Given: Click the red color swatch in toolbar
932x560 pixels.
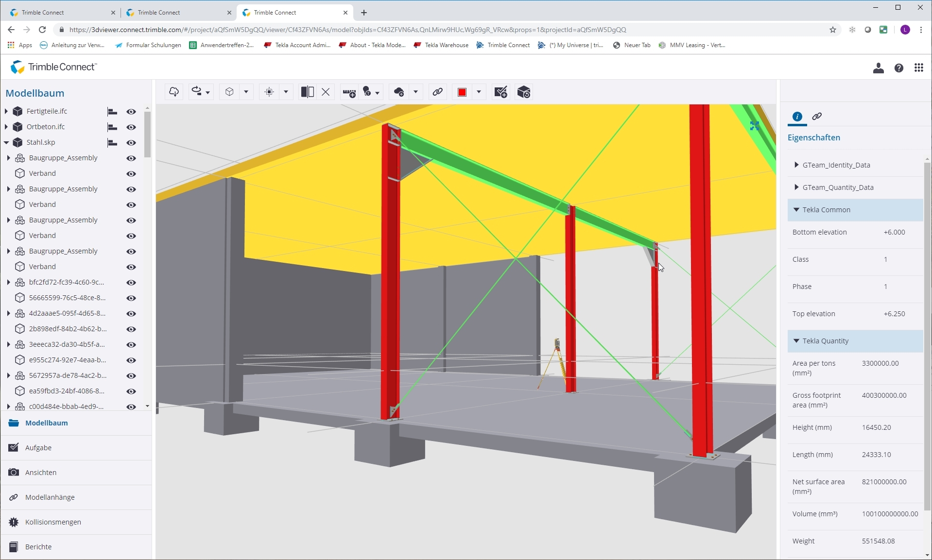Looking at the screenshot, I should (462, 92).
